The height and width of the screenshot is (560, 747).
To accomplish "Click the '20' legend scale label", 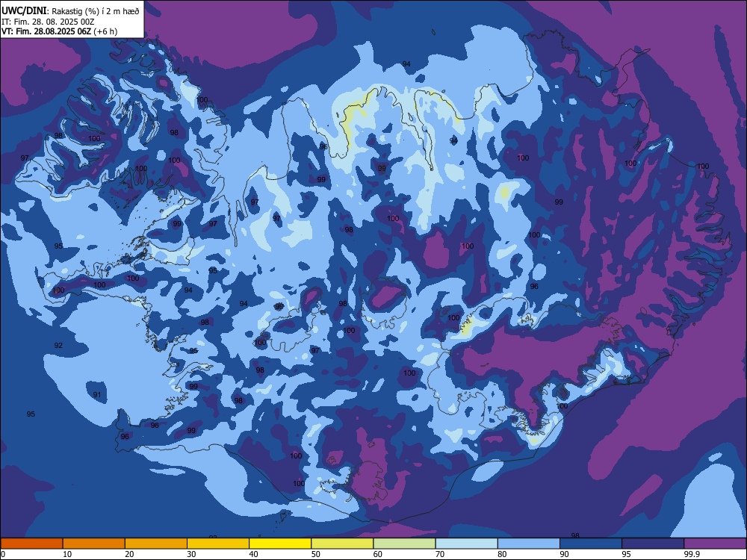I will (129, 554).
